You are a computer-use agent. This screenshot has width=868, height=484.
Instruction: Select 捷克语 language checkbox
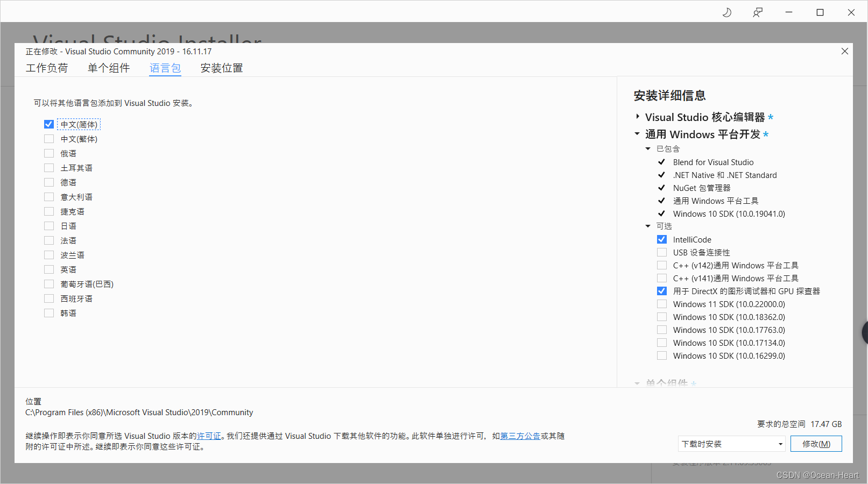pyautogui.click(x=49, y=211)
